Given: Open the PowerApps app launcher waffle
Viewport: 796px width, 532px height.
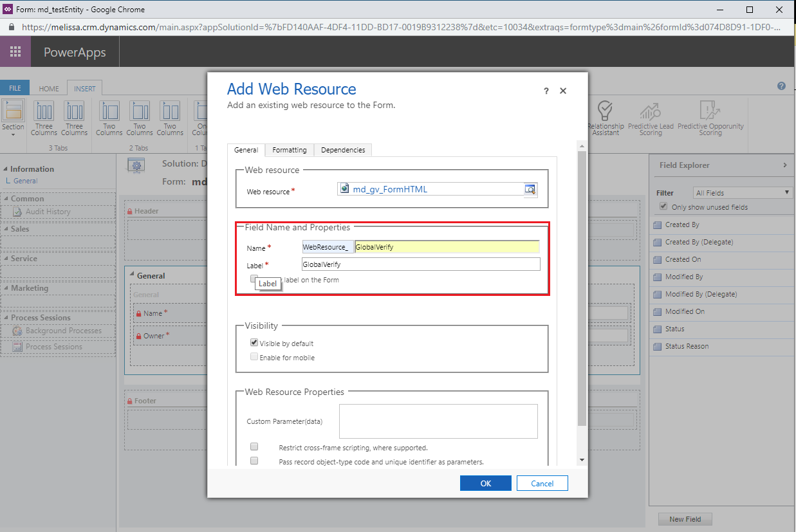Looking at the screenshot, I should click(15, 51).
